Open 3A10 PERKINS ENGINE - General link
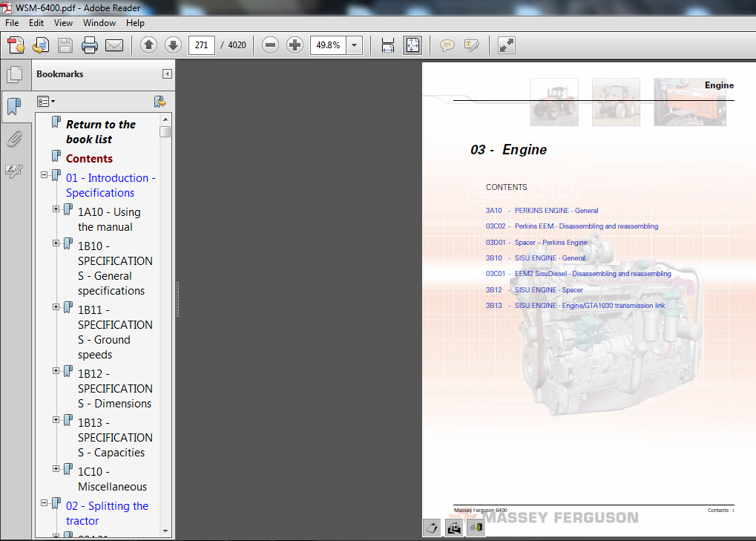The width and height of the screenshot is (756, 541). [542, 211]
